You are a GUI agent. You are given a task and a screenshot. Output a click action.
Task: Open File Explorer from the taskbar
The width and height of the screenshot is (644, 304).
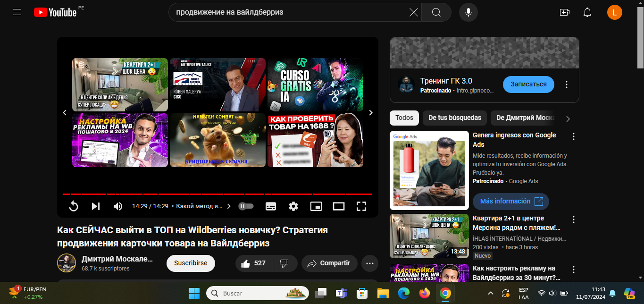coord(383,293)
